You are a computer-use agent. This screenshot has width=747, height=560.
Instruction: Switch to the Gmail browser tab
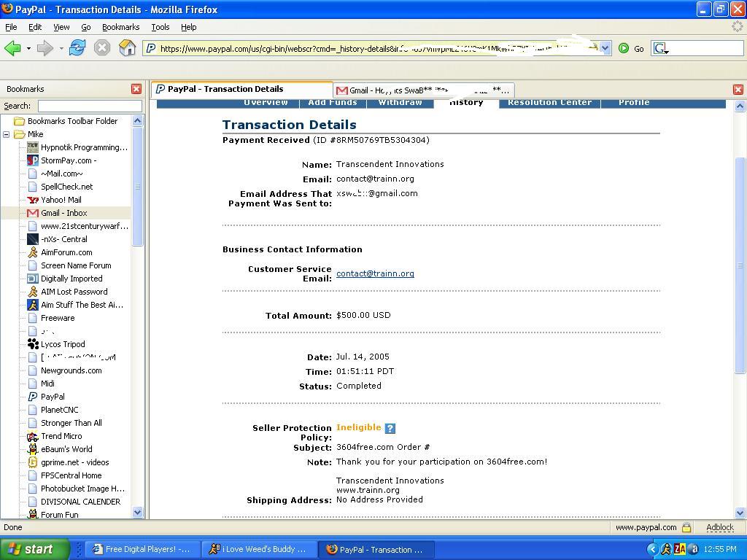pyautogui.click(x=423, y=90)
